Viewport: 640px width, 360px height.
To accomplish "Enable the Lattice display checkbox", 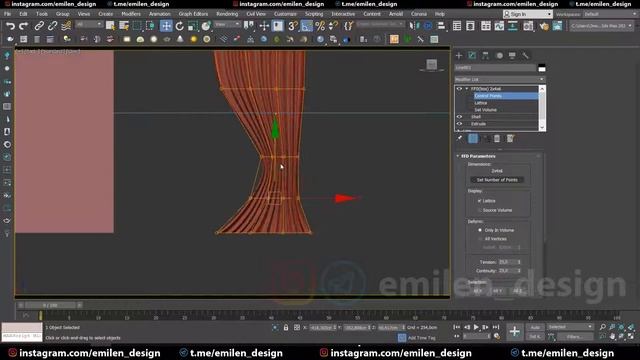I will (480, 201).
